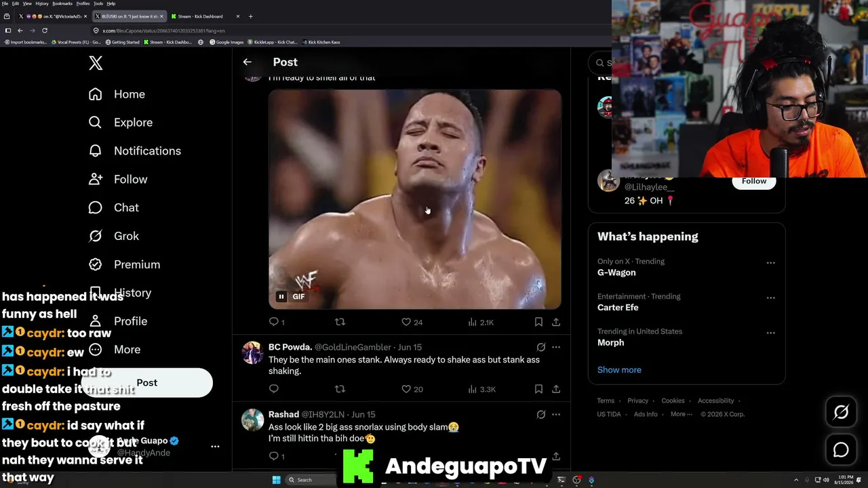Like BC Powda.'s post with 20 likes
The image size is (868, 488).
[412, 389]
